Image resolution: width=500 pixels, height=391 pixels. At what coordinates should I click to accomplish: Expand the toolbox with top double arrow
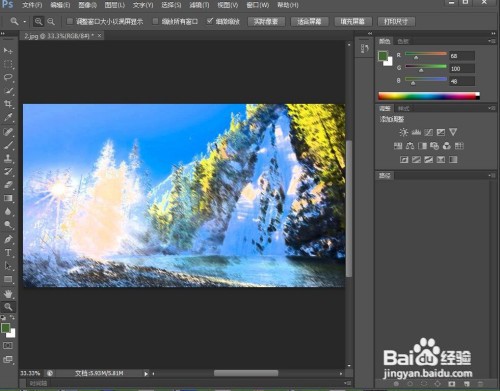(3, 33)
